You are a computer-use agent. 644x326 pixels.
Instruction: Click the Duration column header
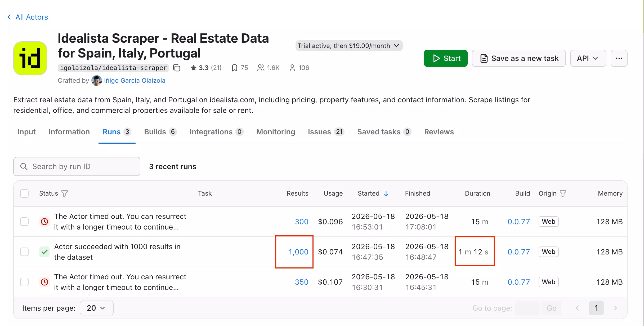pyautogui.click(x=477, y=193)
